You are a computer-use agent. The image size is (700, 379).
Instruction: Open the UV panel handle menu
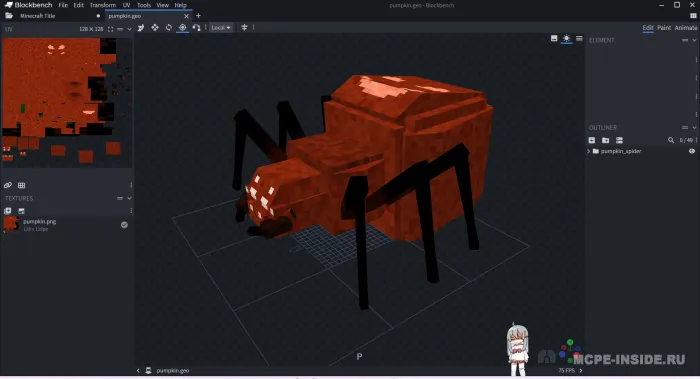coord(120,29)
